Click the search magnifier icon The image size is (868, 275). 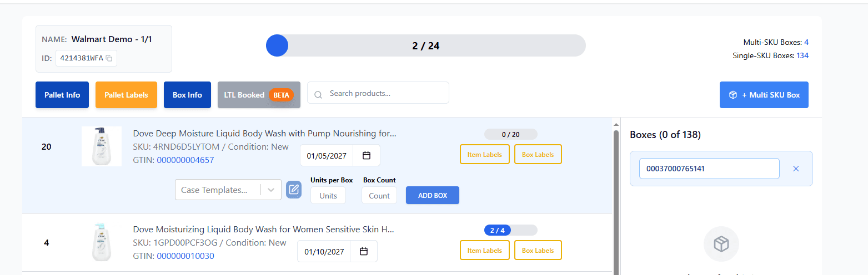(318, 94)
